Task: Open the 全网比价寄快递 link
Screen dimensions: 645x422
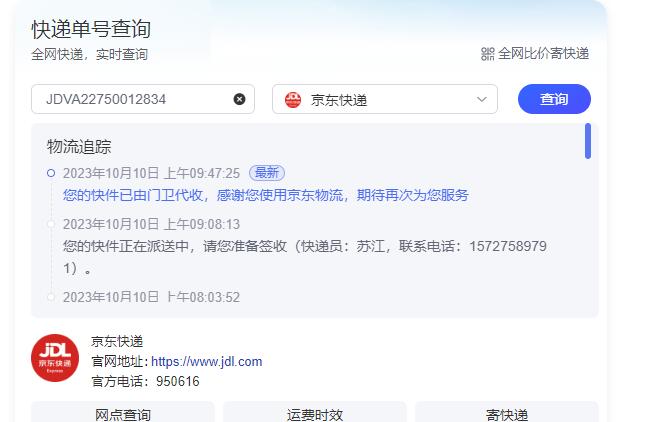Action: [x=543, y=53]
